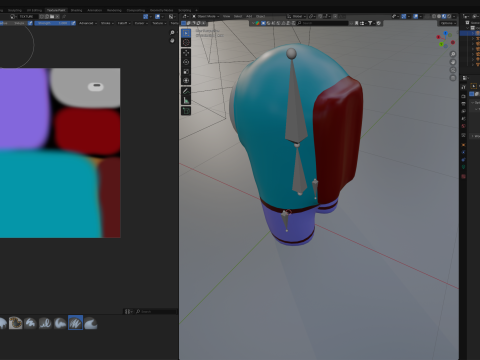Switch to the Shading workspace tab
Viewport: 480px width, 360px height.
[76, 10]
